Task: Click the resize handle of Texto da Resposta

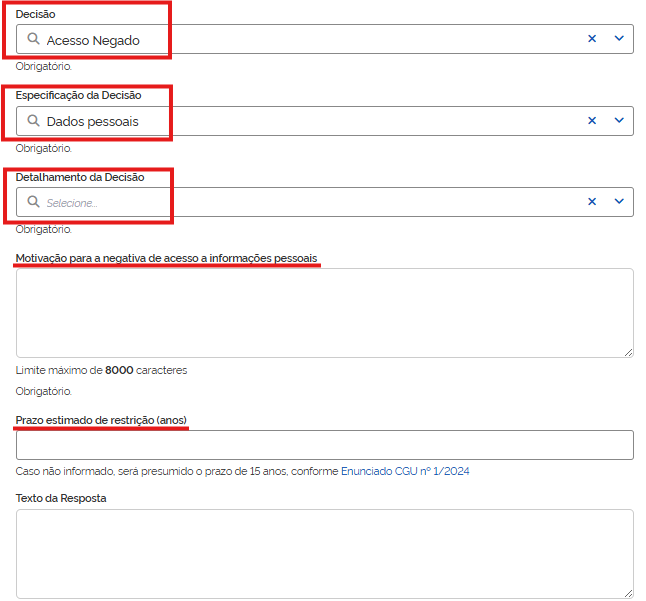Action: coord(628,593)
